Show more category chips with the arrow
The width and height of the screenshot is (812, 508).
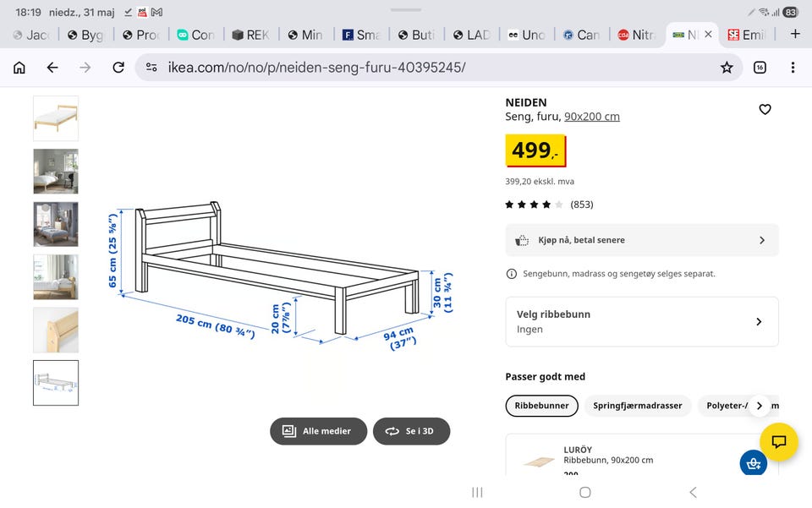click(x=760, y=406)
